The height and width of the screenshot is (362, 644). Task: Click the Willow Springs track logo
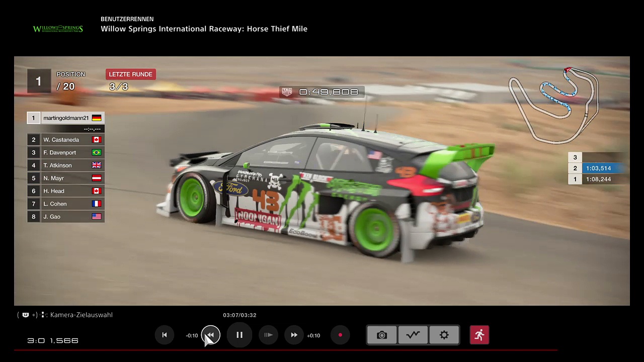(x=58, y=29)
